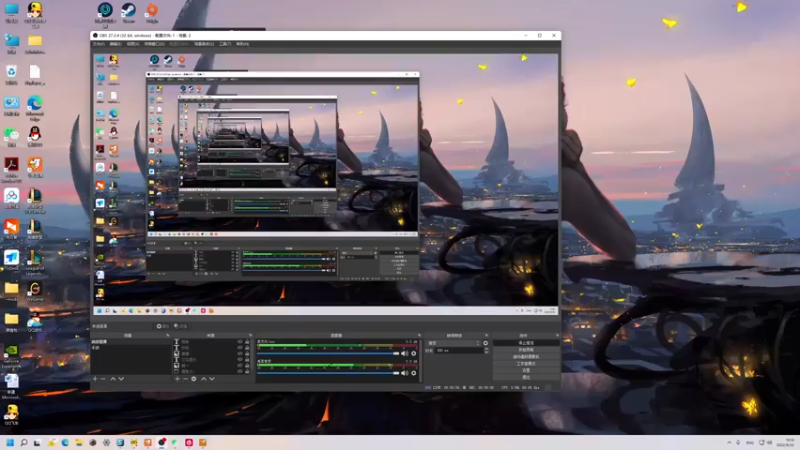Pop out the Audio Mixer dock panel
This screenshot has height=450, width=800.
coord(419,336)
